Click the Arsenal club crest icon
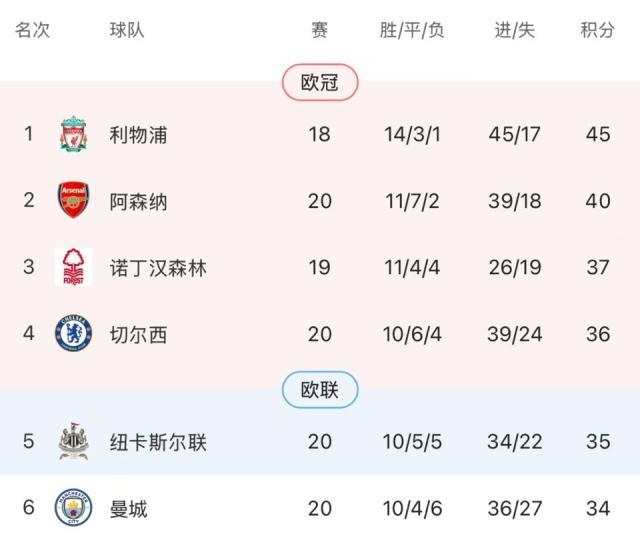The height and width of the screenshot is (544, 640). point(73,201)
